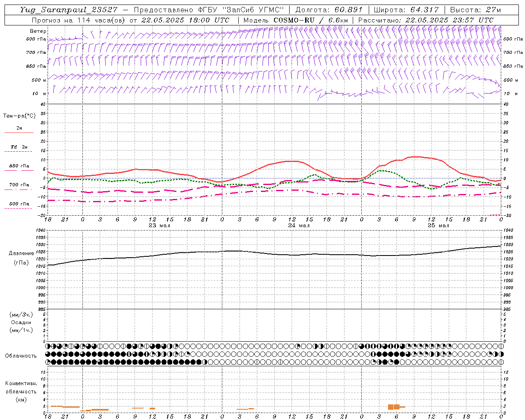525x420 pixels.
Task: Click the '24 мая' date label
Action: coord(299,226)
